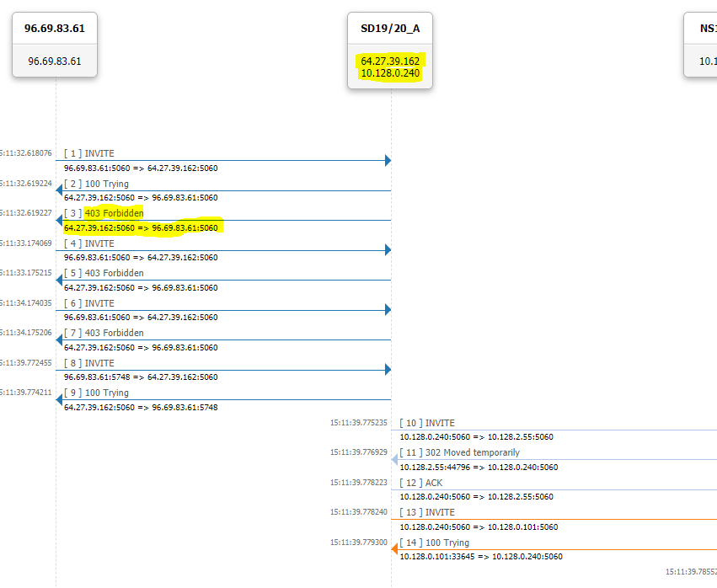Open message [ 9 ] 100 Trying
Viewport: 717px width, 588px height.
(106, 393)
